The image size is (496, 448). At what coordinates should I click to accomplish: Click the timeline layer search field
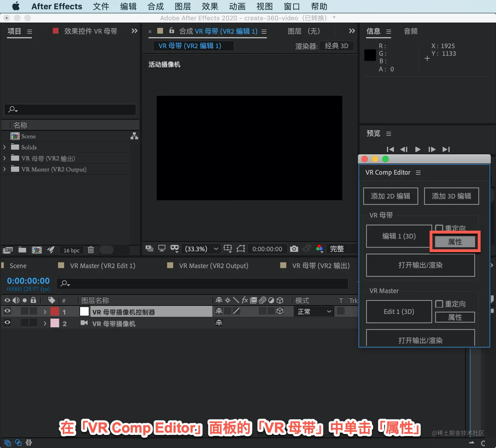[x=202, y=283]
